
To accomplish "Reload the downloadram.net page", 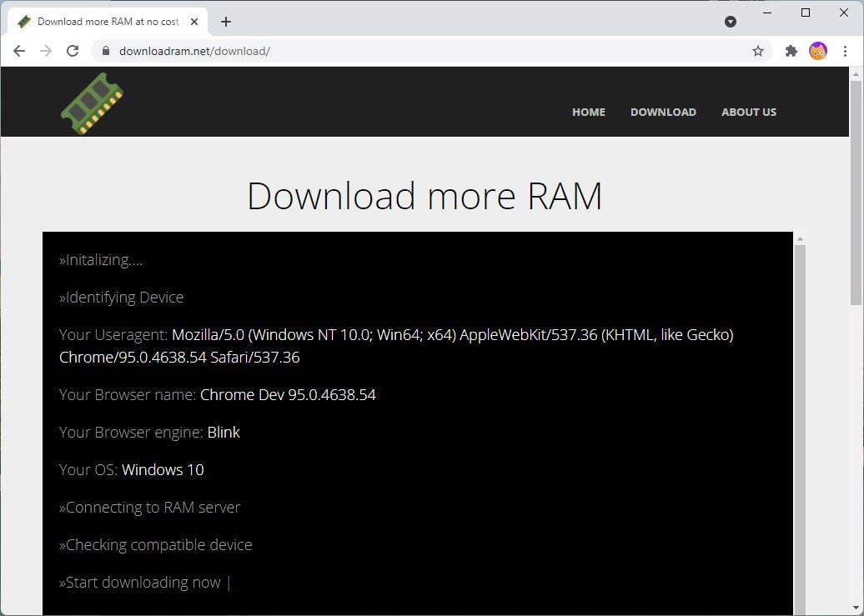I will tap(73, 51).
